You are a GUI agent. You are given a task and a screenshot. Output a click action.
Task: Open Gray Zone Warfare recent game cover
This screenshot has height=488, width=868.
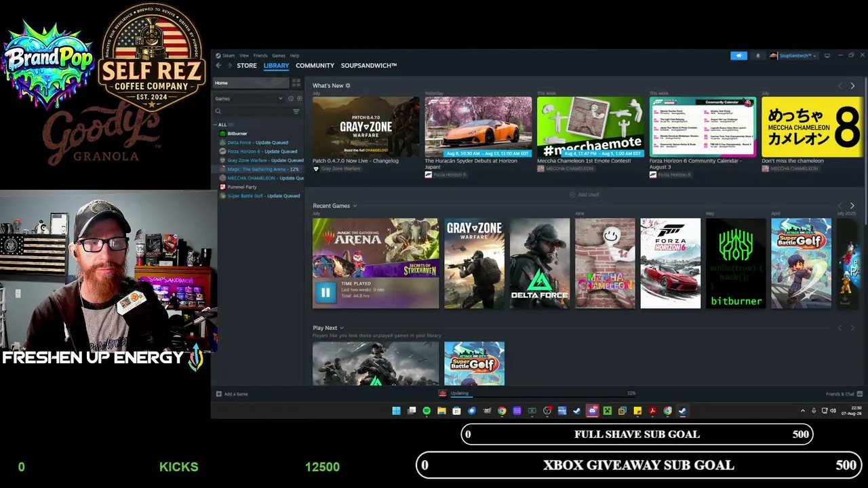[x=474, y=264]
